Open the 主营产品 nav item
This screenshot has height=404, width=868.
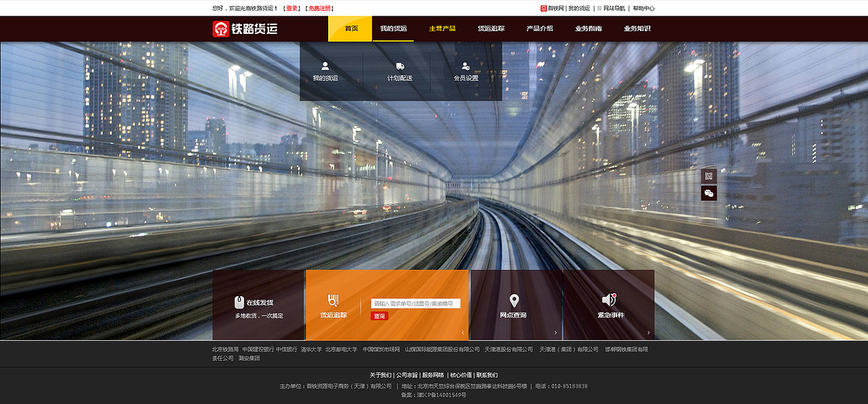442,29
